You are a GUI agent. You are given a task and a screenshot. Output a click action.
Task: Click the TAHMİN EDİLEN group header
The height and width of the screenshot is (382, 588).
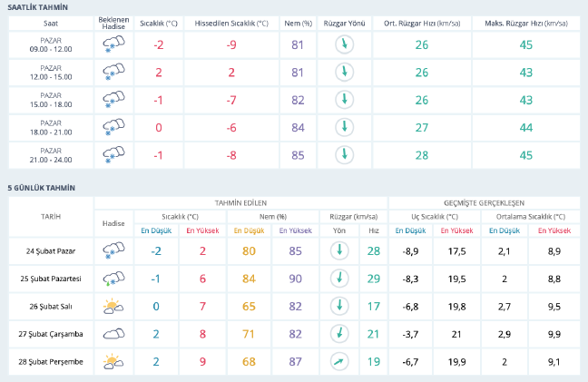click(x=259, y=202)
